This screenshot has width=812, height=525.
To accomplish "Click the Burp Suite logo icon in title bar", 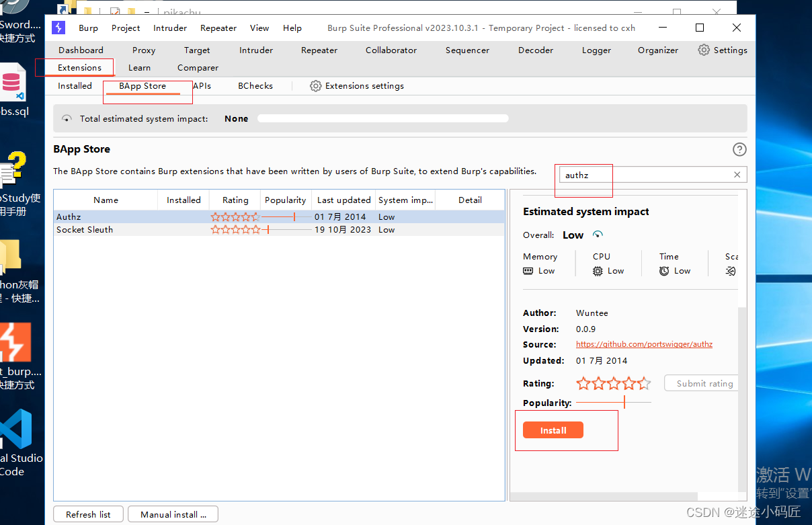I will coord(58,28).
